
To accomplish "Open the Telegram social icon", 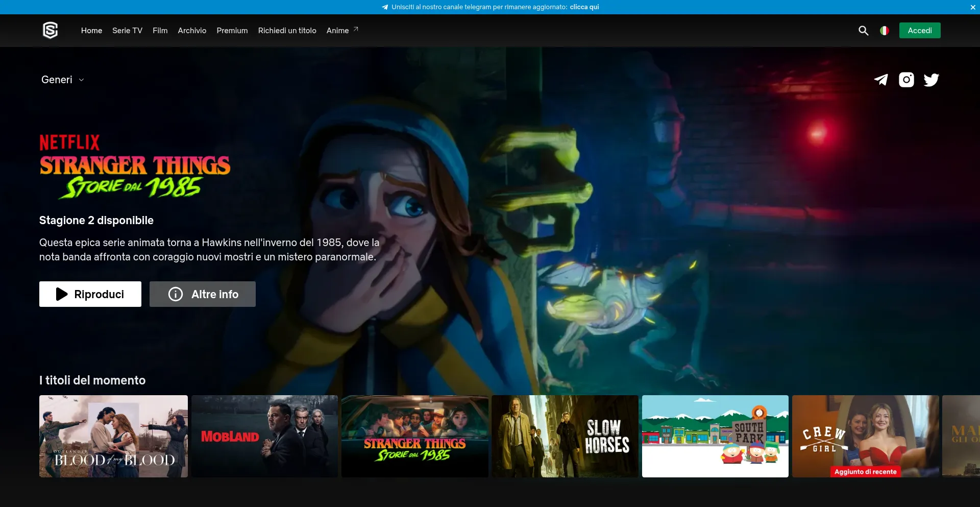I will pyautogui.click(x=881, y=80).
